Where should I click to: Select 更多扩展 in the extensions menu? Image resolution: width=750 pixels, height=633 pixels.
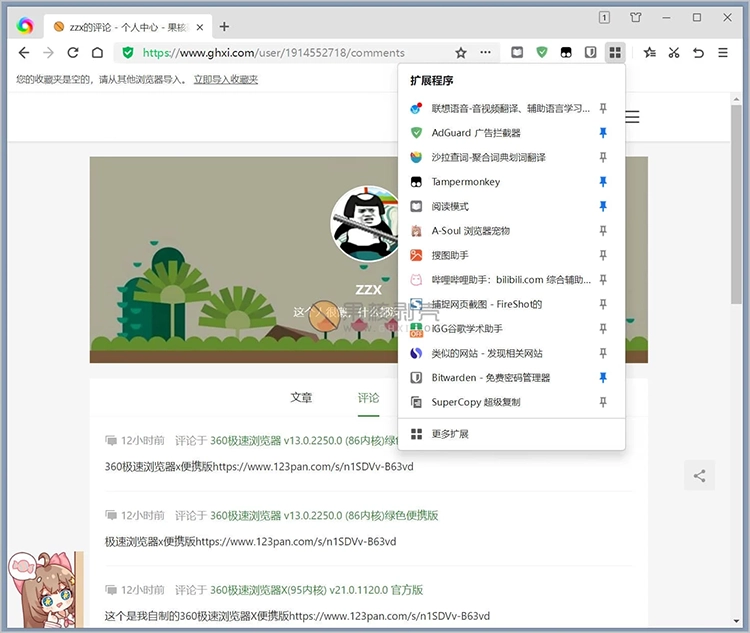click(x=450, y=434)
